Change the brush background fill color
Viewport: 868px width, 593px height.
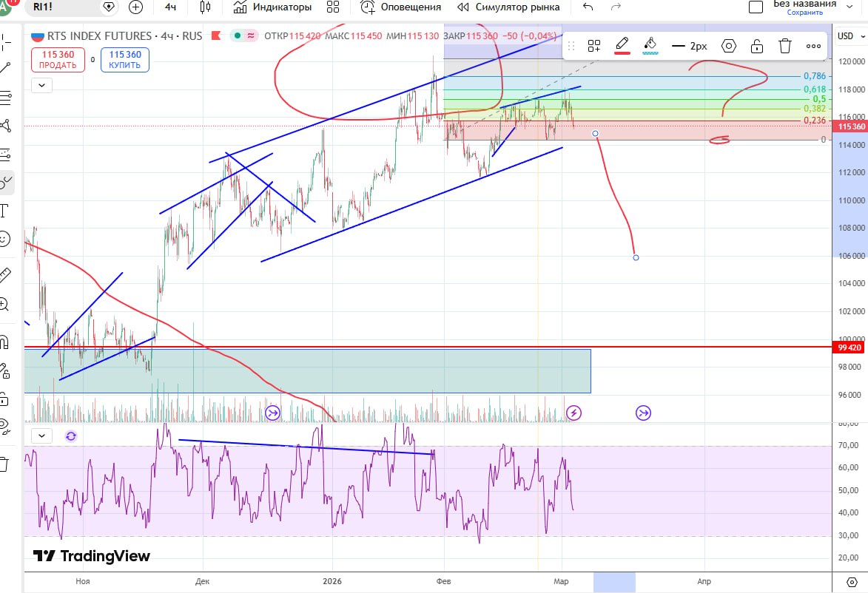tap(650, 46)
